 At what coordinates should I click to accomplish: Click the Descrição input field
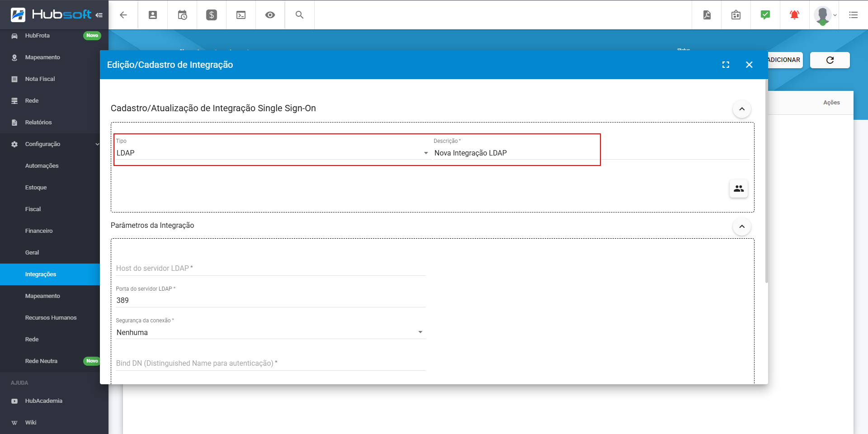click(x=591, y=153)
